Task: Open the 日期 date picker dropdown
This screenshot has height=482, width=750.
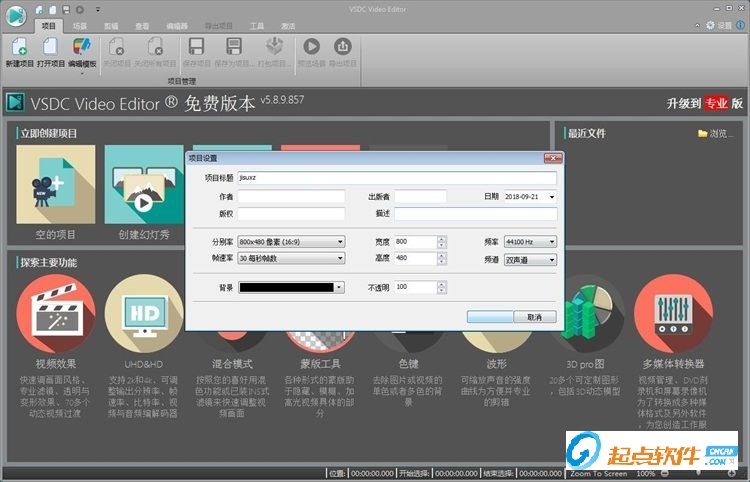Action: tap(551, 197)
